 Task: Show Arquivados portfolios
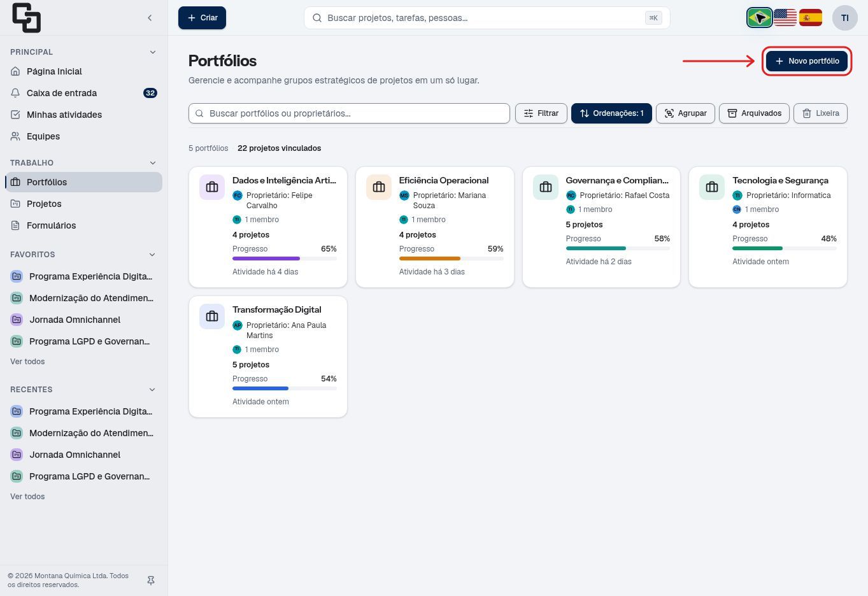754,113
